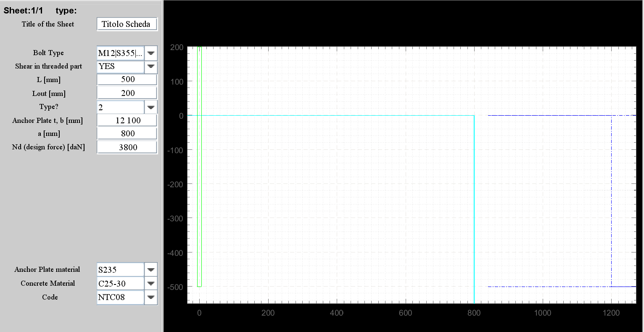
Task: Edit the L [mm] value 500
Action: [127, 80]
